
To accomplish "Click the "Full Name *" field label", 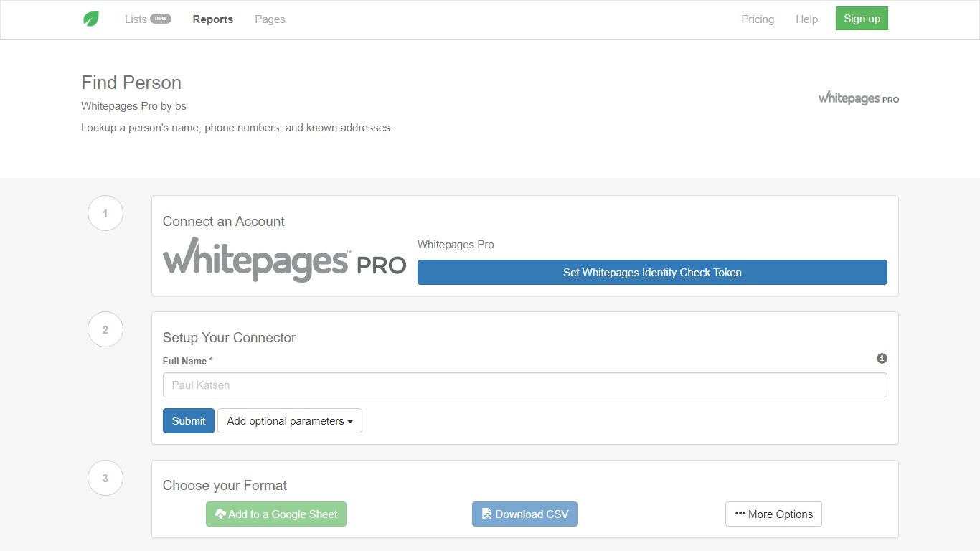I will point(188,361).
